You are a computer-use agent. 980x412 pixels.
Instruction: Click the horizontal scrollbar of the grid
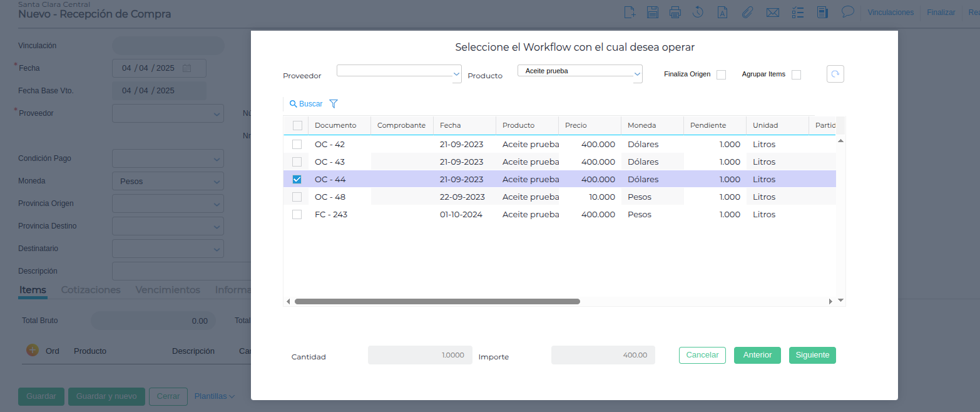click(437, 301)
